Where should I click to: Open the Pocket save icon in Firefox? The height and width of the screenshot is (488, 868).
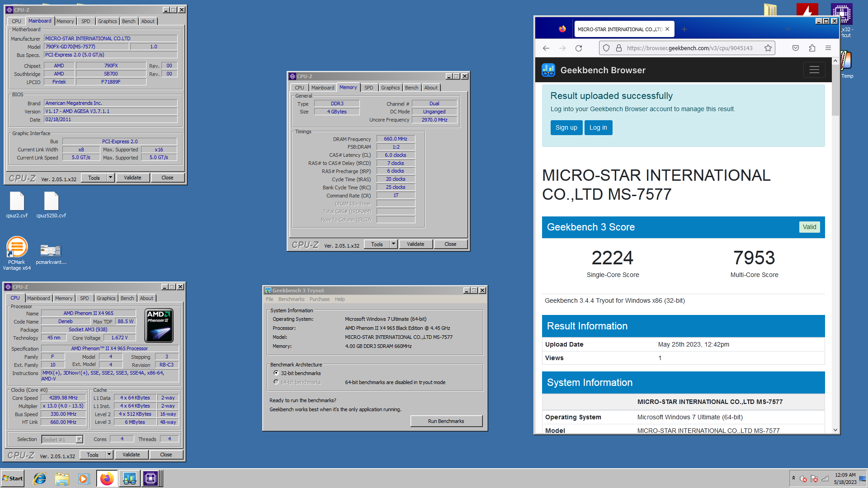[x=796, y=48]
